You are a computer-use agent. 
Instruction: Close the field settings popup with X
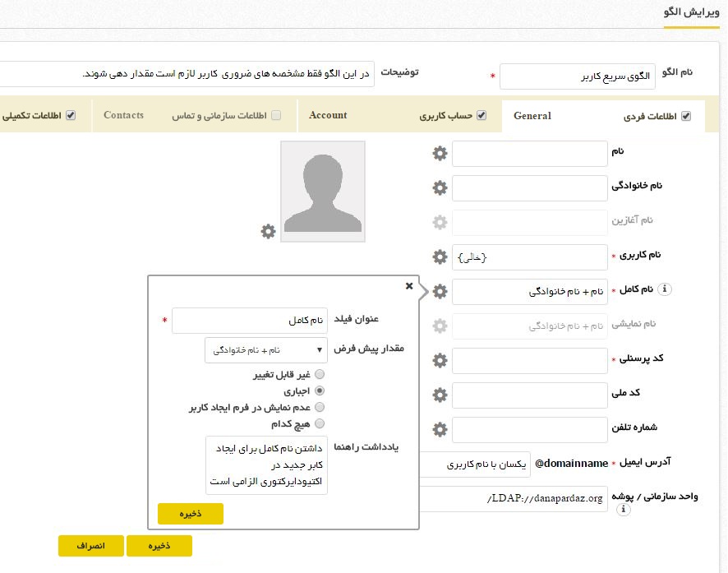pos(409,286)
